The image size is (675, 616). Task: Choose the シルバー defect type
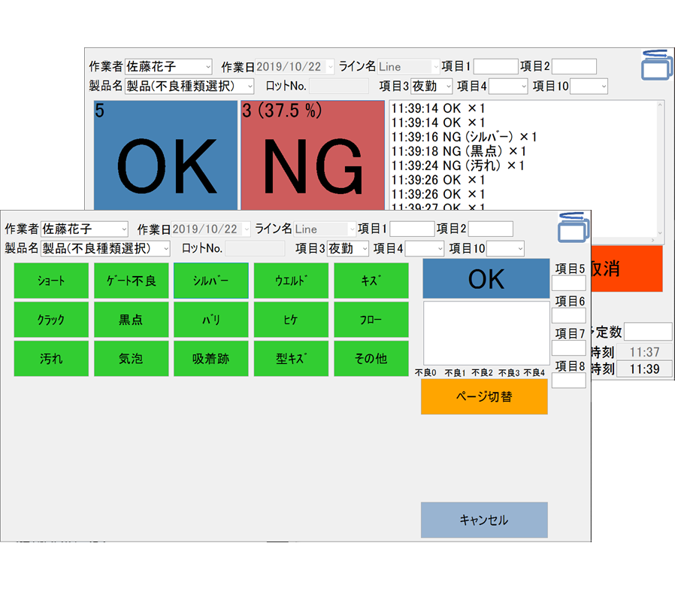coord(210,281)
